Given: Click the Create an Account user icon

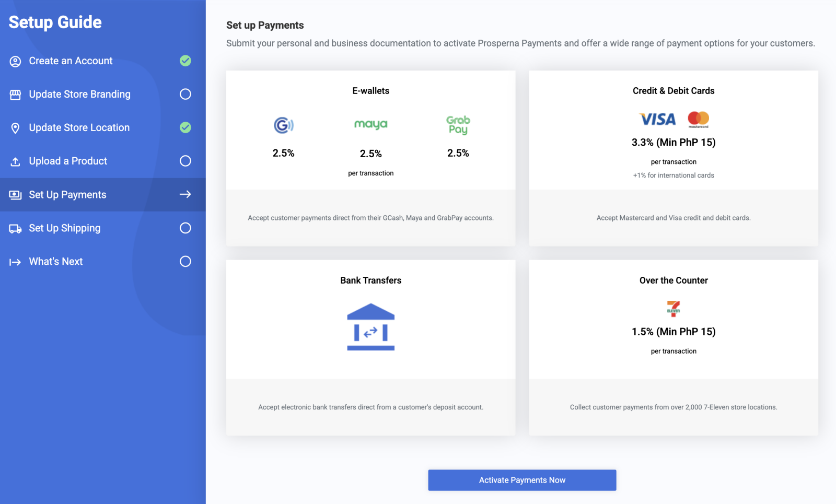Looking at the screenshot, I should coord(15,61).
